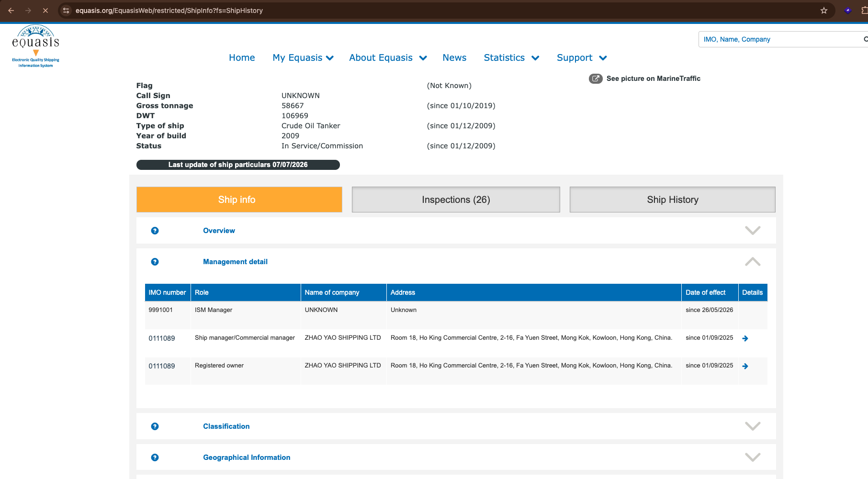Select DWT value 106969

coord(295,116)
